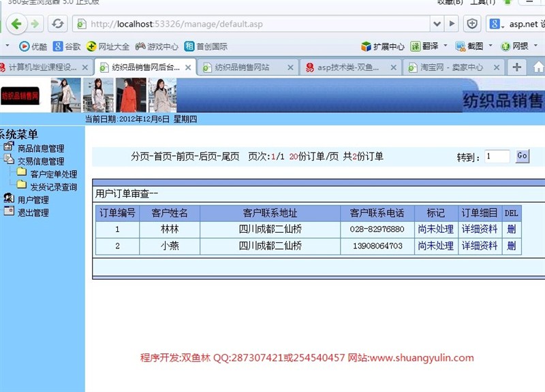Open 详细资料 for order 1 林林
The image size is (545, 392).
480,229
